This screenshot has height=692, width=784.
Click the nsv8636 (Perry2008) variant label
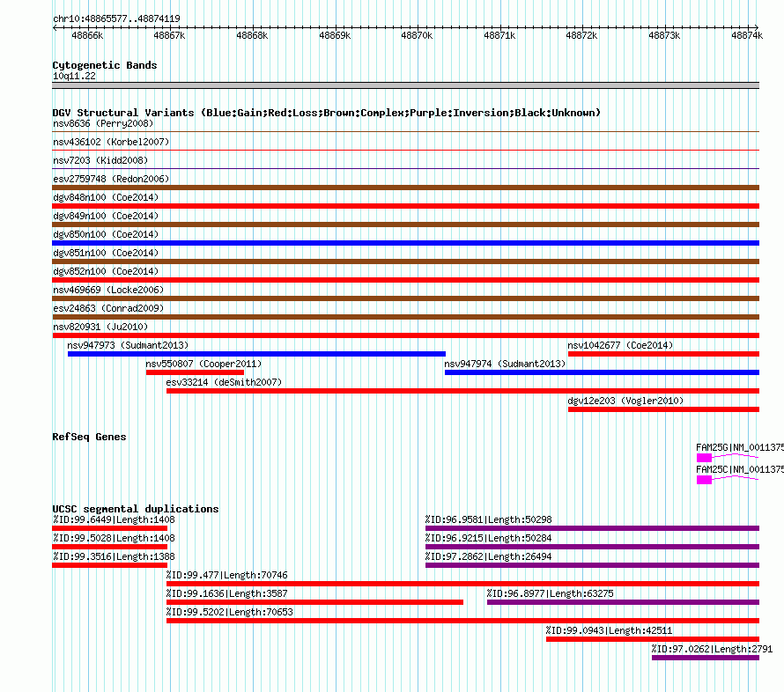pos(103,123)
